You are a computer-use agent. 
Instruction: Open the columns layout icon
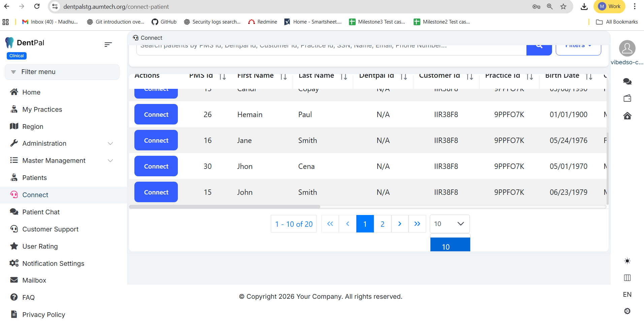pos(627,278)
